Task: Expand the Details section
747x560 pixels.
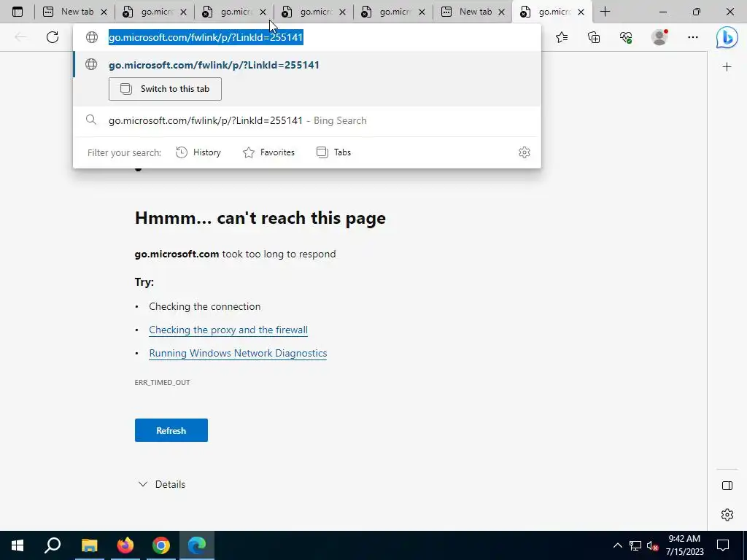Action: pyautogui.click(x=161, y=484)
